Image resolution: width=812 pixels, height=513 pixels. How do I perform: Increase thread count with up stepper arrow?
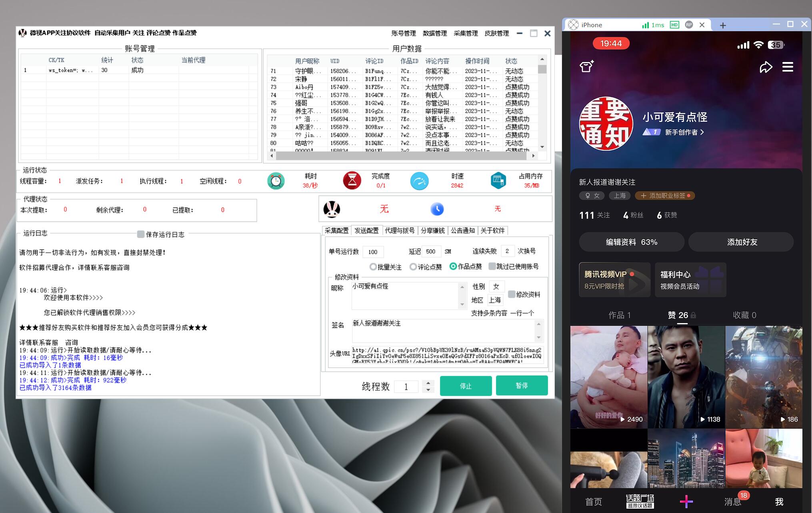click(428, 383)
